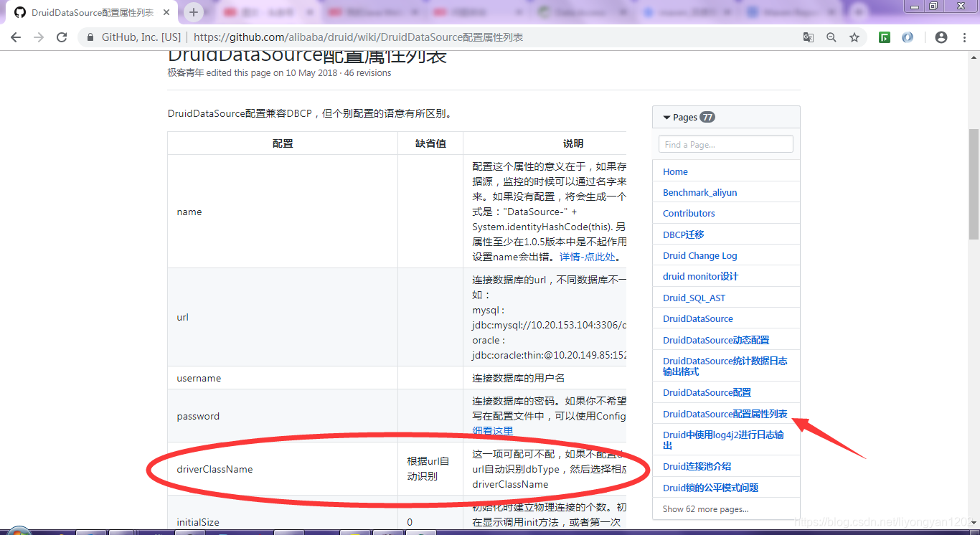Open the Druid连接池介绍 page
Screen dimensions: 980x535
click(697, 466)
